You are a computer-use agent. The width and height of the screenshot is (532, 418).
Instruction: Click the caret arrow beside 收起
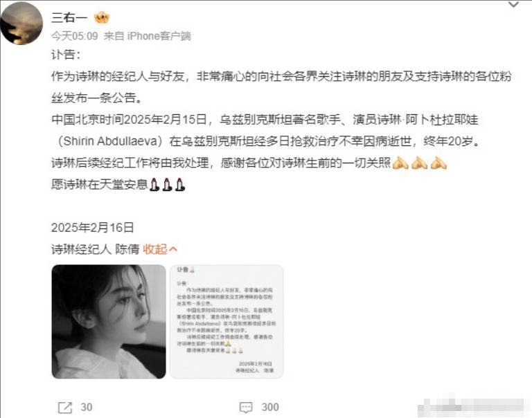pos(173,249)
